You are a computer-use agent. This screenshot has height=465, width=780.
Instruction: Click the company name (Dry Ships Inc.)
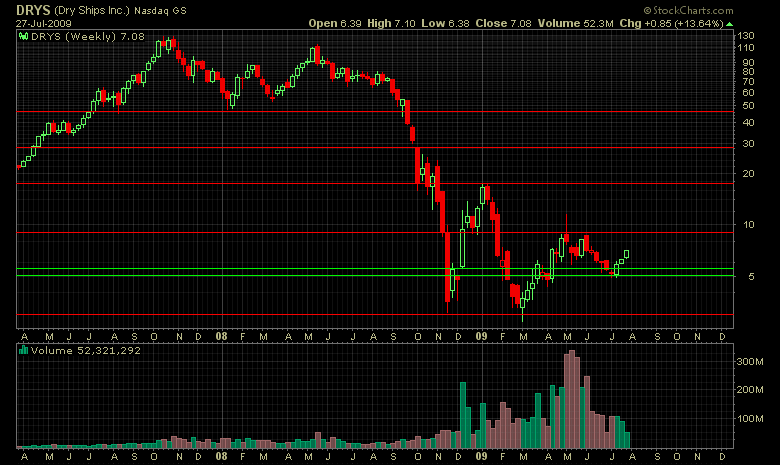tap(92, 11)
